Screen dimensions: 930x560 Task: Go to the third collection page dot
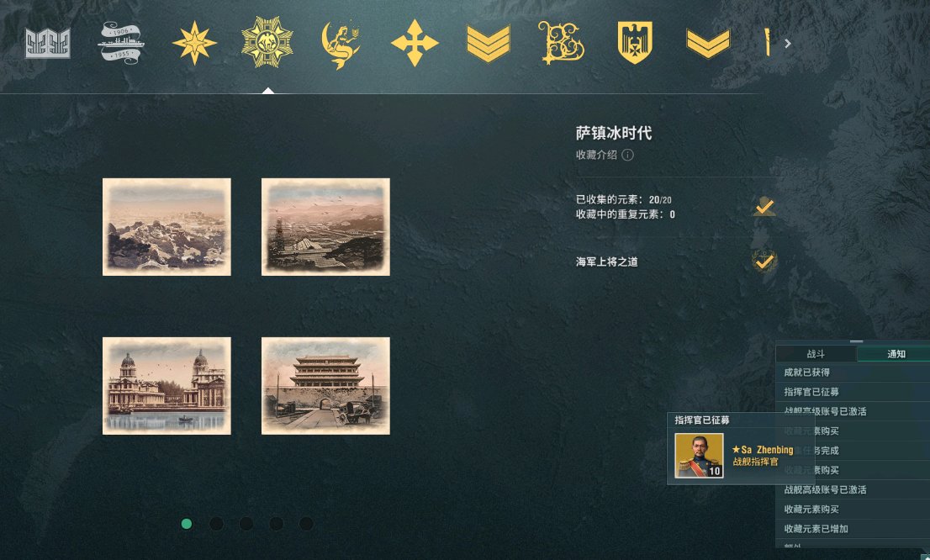click(246, 523)
